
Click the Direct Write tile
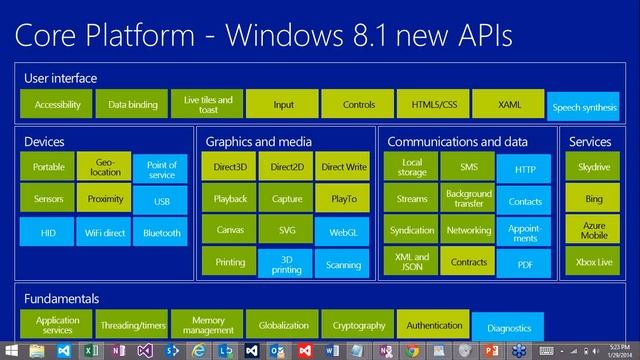pos(342,166)
